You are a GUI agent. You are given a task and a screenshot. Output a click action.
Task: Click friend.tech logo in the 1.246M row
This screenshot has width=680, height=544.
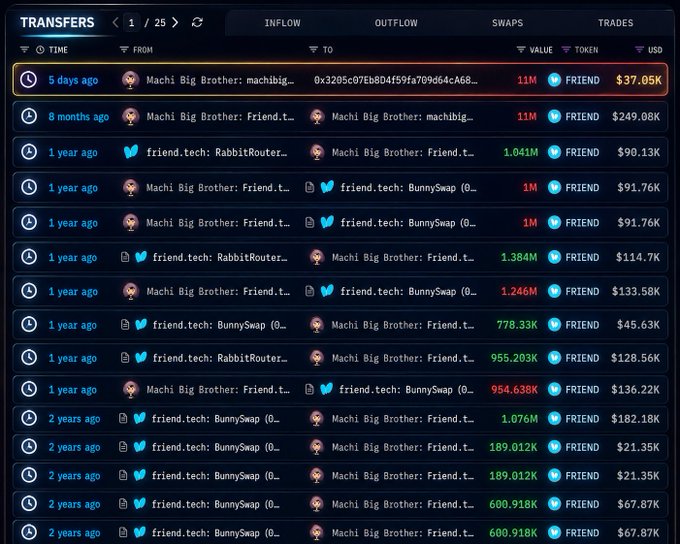click(x=327, y=291)
